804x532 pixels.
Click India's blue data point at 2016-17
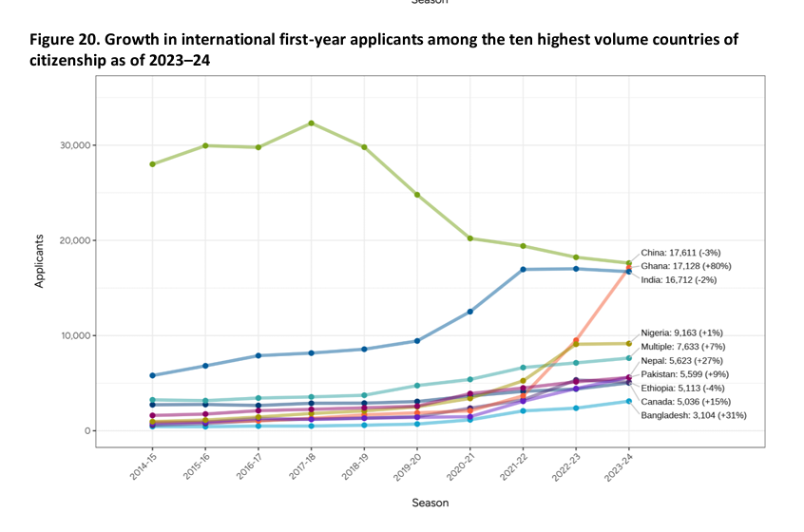[x=258, y=355]
